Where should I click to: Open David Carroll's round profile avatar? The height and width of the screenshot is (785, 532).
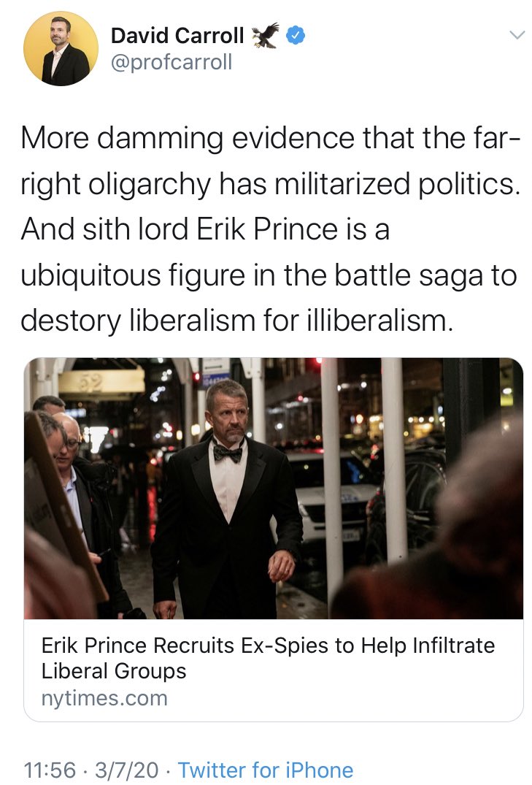click(x=61, y=49)
